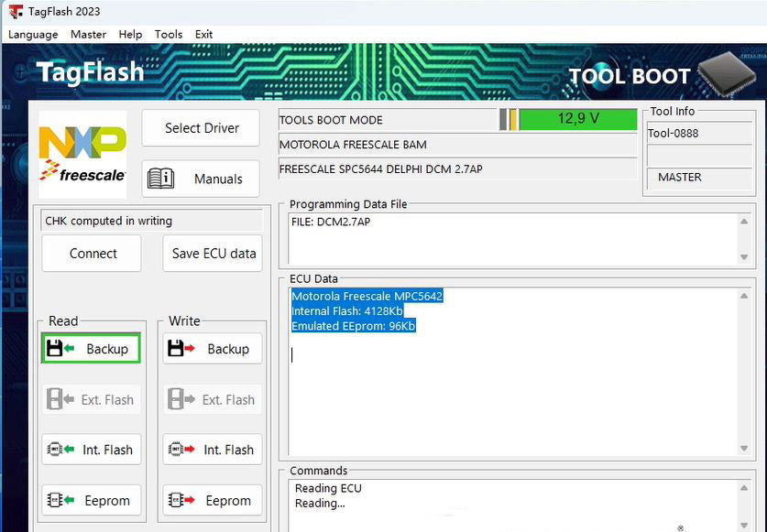
Task: Select Emulated EEprom: 96Kb line
Action: [353, 326]
